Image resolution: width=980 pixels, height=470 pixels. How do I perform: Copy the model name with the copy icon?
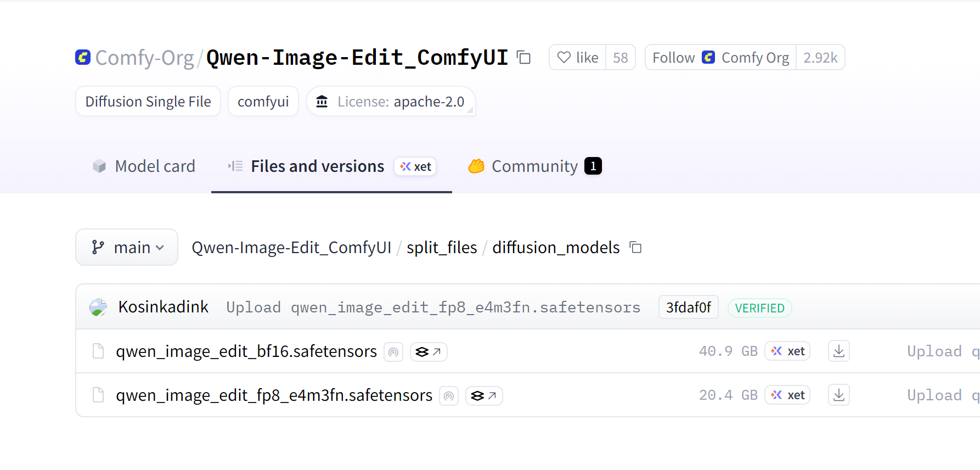click(x=524, y=57)
